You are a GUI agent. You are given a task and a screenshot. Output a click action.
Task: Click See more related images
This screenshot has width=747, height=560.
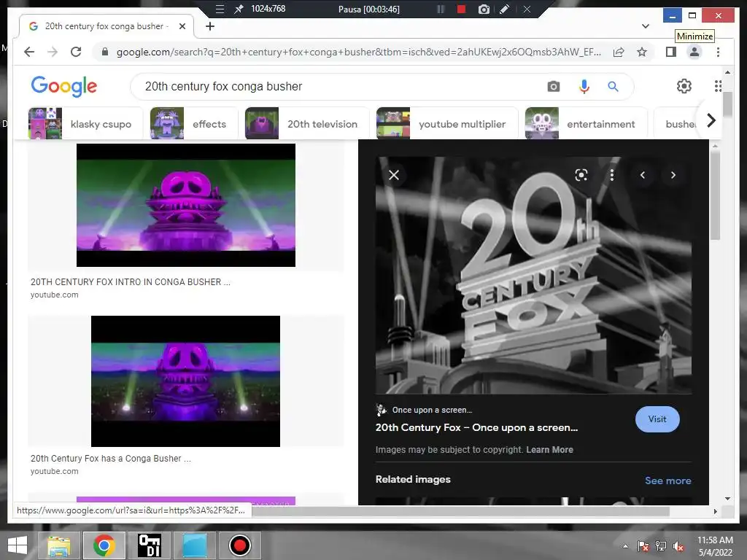668,481
